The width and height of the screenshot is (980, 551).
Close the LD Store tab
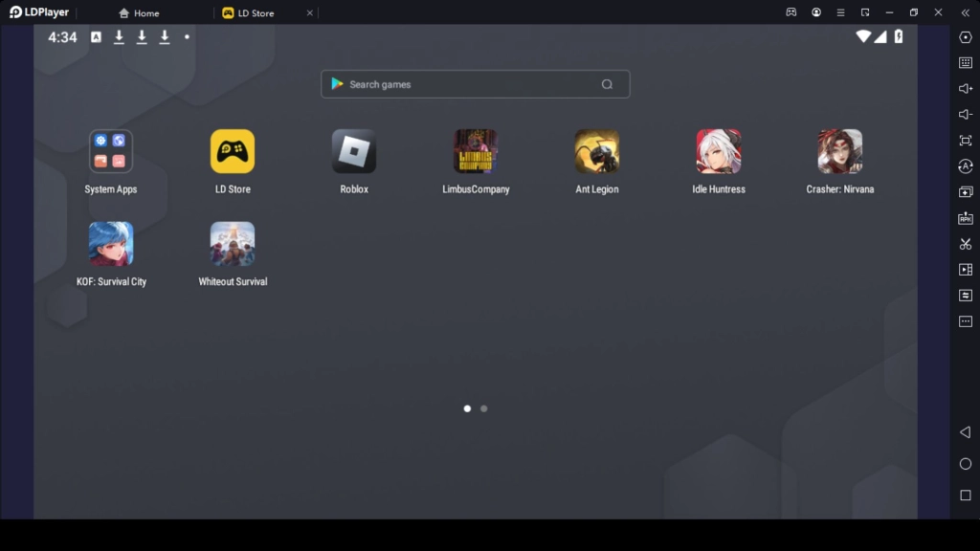(x=309, y=13)
